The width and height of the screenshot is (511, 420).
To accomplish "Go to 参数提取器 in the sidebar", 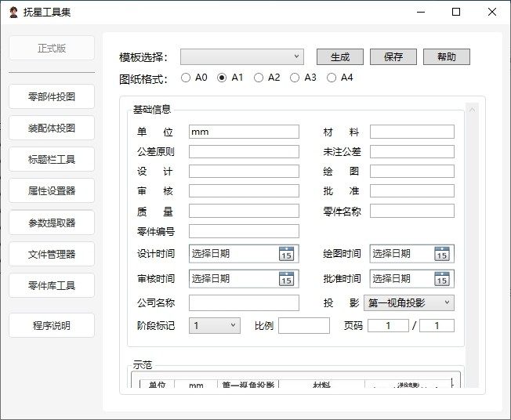I will 52,223.
